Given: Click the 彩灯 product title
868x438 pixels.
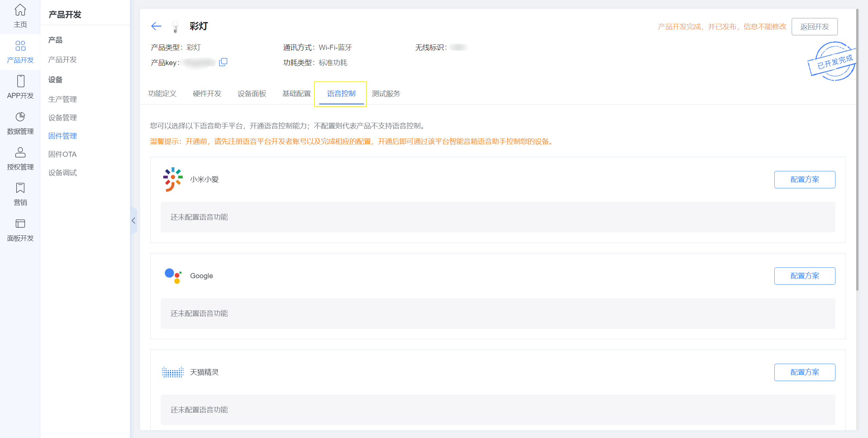Looking at the screenshot, I should point(199,26).
